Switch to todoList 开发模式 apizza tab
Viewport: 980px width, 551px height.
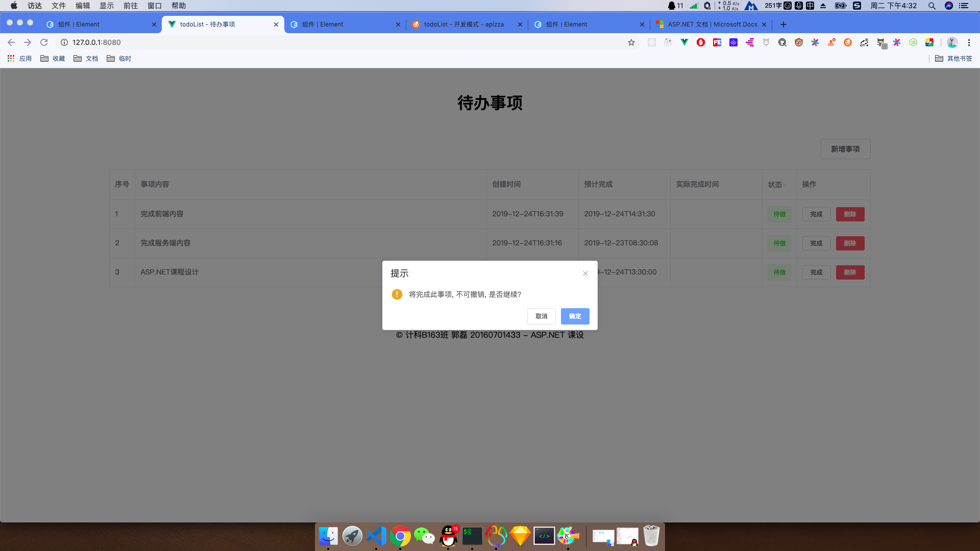tap(463, 24)
